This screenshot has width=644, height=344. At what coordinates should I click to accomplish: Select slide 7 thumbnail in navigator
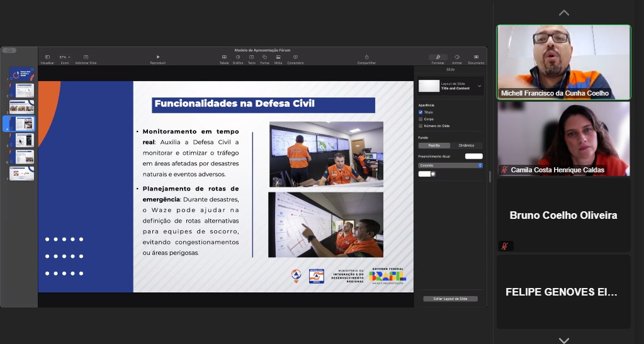pyautogui.click(x=22, y=173)
